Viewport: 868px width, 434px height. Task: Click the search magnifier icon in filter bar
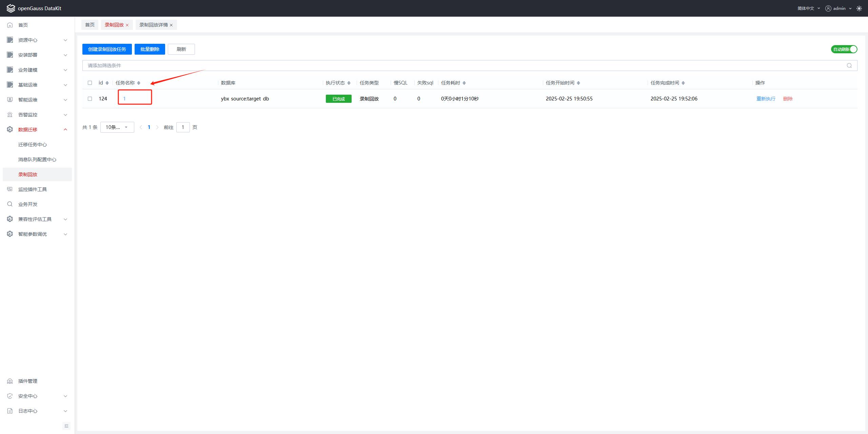[x=849, y=65]
